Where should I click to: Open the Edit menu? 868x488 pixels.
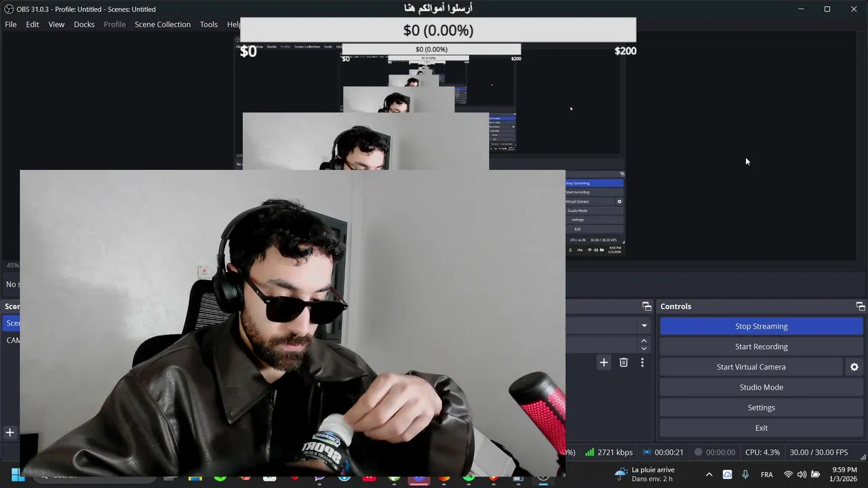33,24
